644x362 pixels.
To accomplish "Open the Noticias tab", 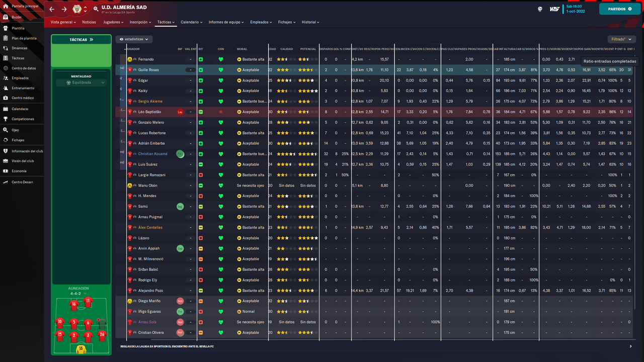I will [x=89, y=22].
